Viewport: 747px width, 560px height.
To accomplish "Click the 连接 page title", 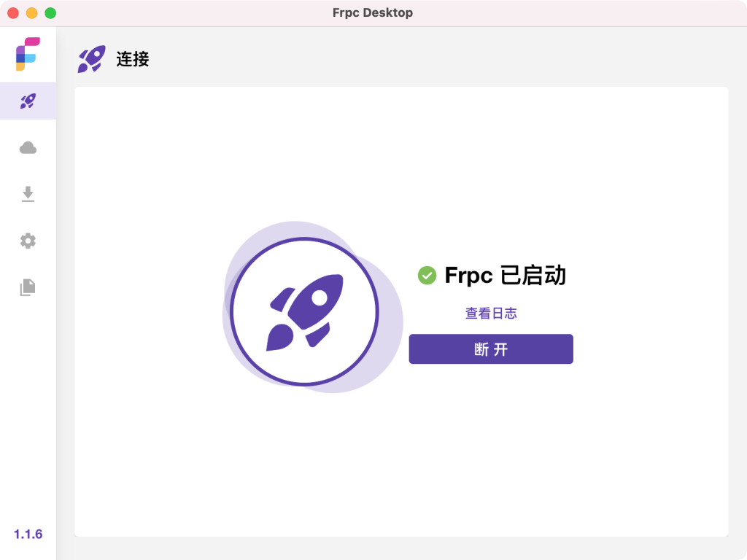I will pos(133,59).
